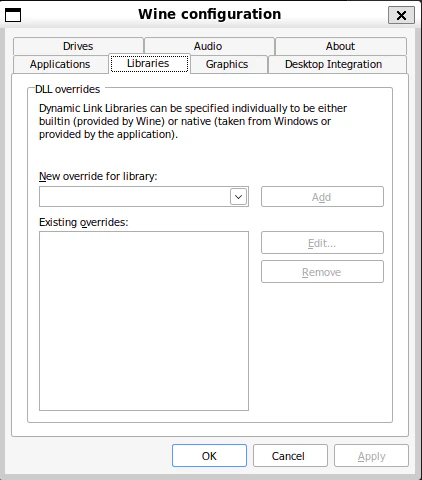422x480 pixels.
Task: Switch to the Drives tab
Action: click(x=78, y=46)
